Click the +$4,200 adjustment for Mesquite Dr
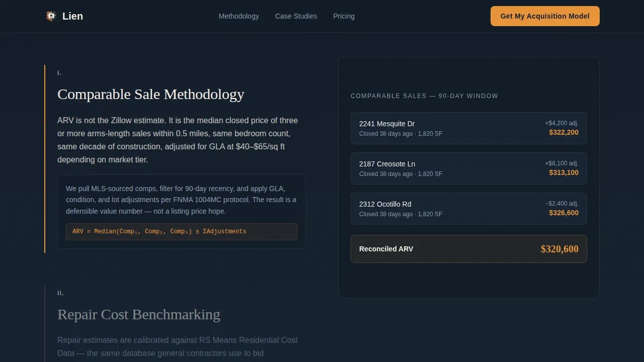Image resolution: width=644 pixels, height=362 pixels. click(x=561, y=122)
